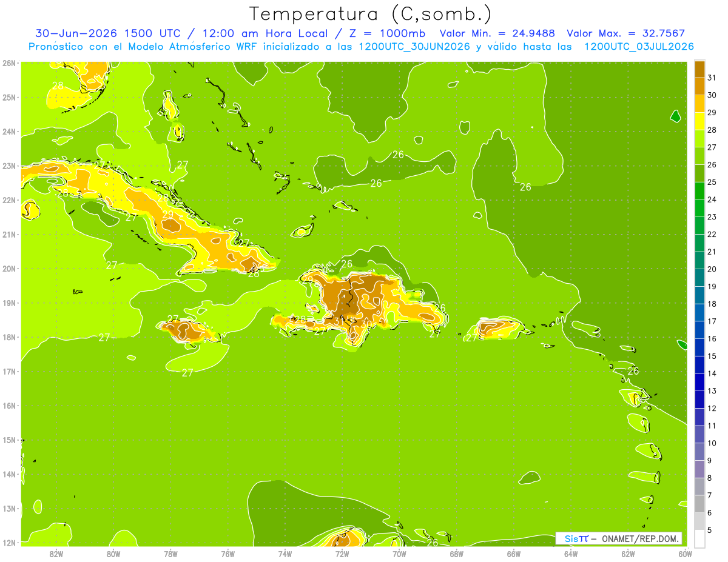Pick the light grey swatch between 5 and 6
Screen dimensions: 728x562
click(699, 521)
